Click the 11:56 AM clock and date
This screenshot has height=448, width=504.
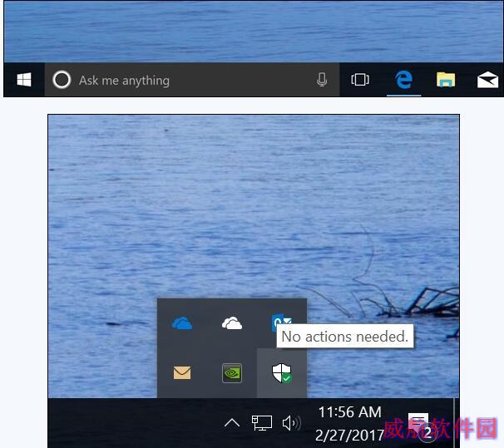tap(349, 423)
